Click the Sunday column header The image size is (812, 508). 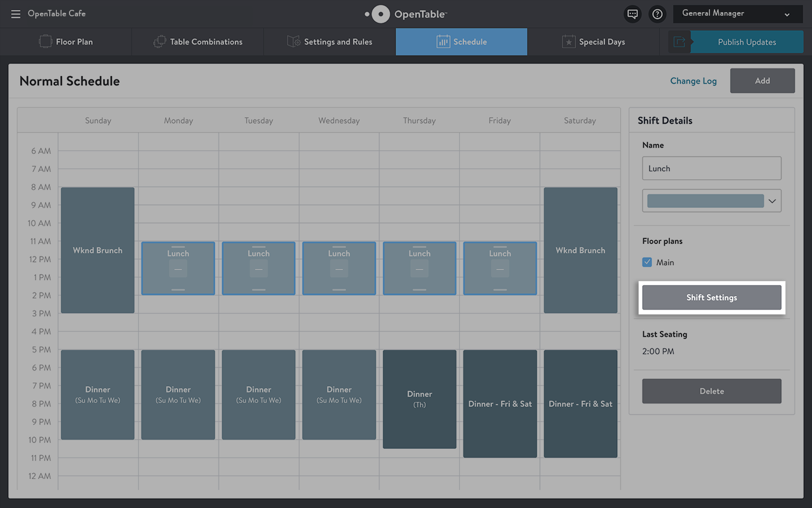98,121
